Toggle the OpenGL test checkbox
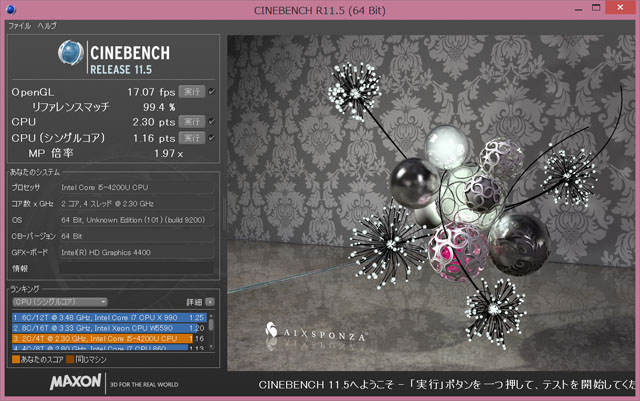The height and width of the screenshot is (401, 640). coord(211,91)
